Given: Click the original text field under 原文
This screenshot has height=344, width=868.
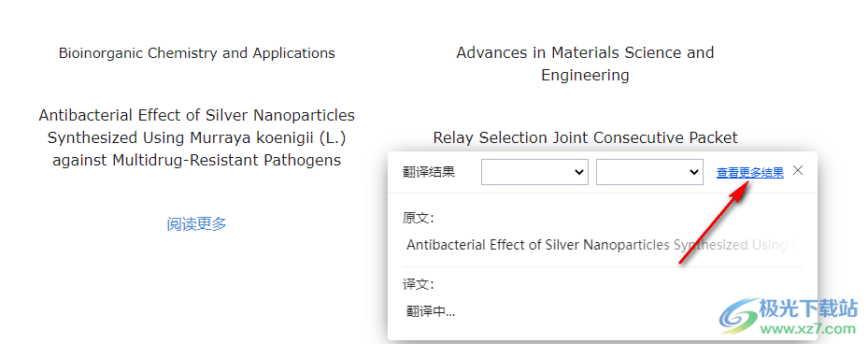Looking at the screenshot, I should tap(603, 244).
